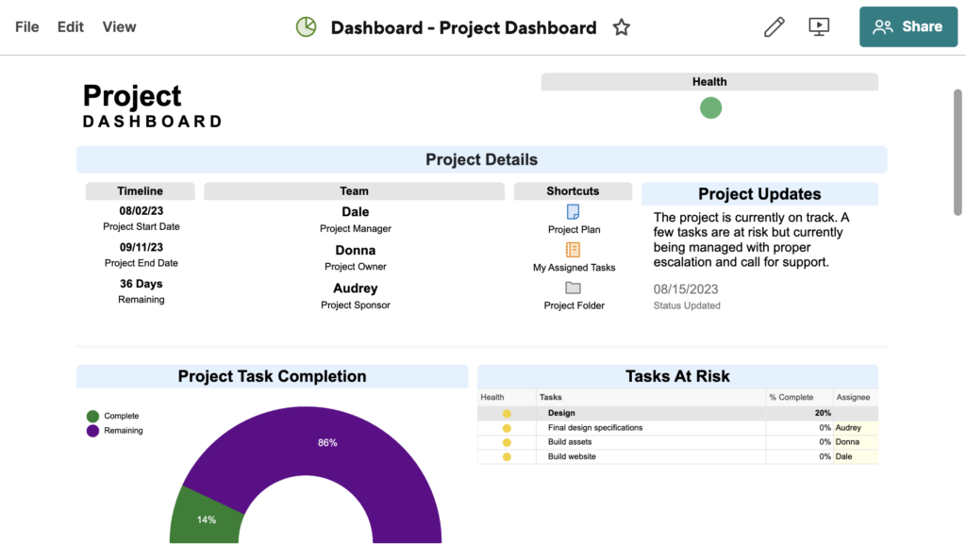Image resolution: width=966 pixels, height=560 pixels.
Task: Click the My Assigned Tasks link text
Action: (x=574, y=268)
